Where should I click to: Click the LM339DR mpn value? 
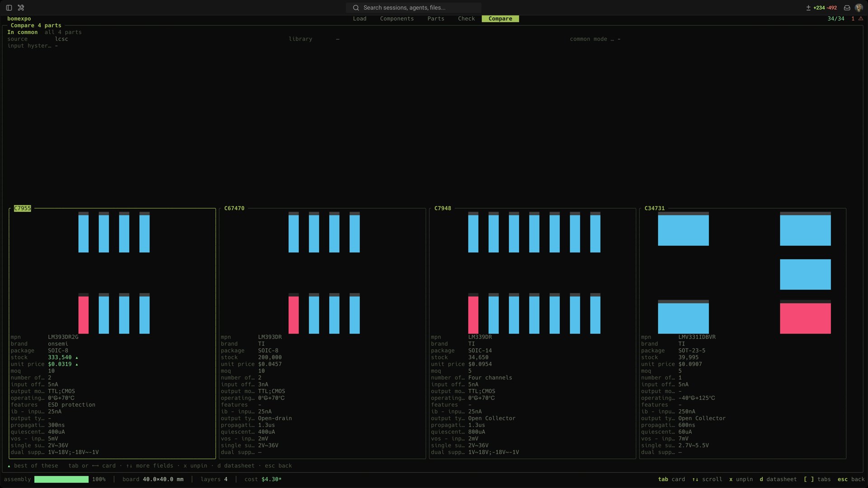tap(480, 337)
